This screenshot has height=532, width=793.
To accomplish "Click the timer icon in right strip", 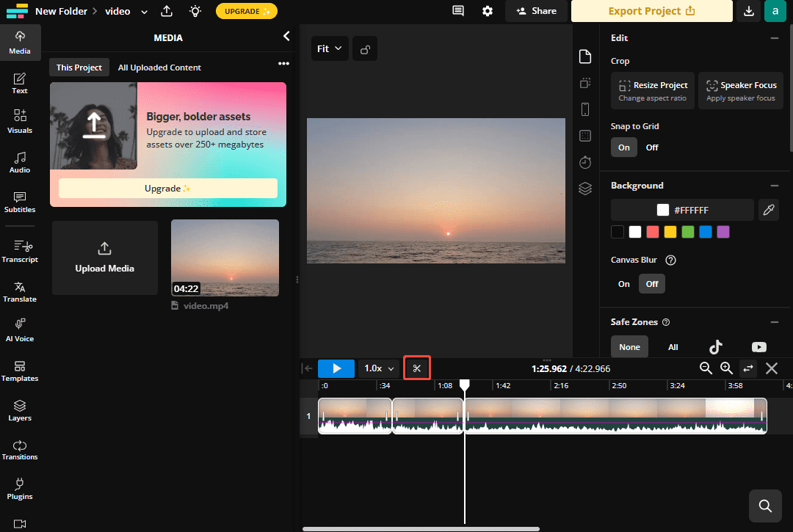I will point(585,162).
